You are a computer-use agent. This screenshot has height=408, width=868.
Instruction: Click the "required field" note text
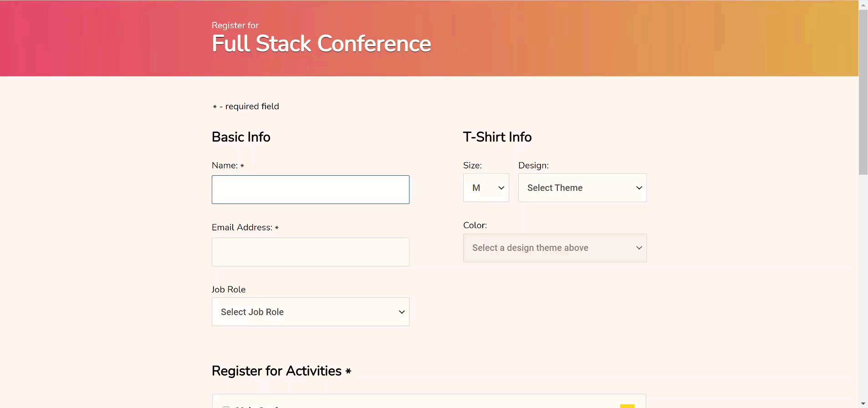[251, 107]
